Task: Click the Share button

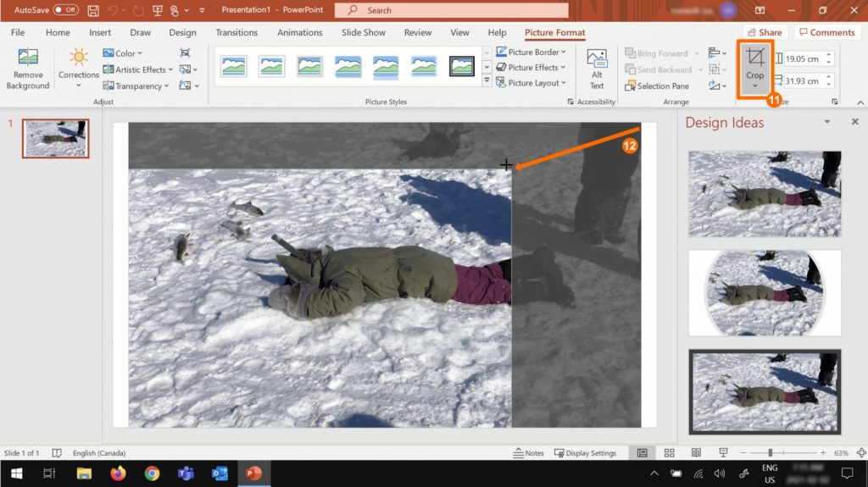Action: [x=764, y=32]
